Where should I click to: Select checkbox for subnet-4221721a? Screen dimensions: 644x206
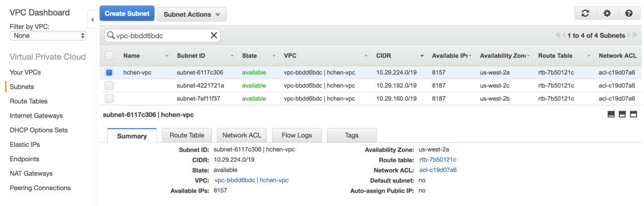109,86
